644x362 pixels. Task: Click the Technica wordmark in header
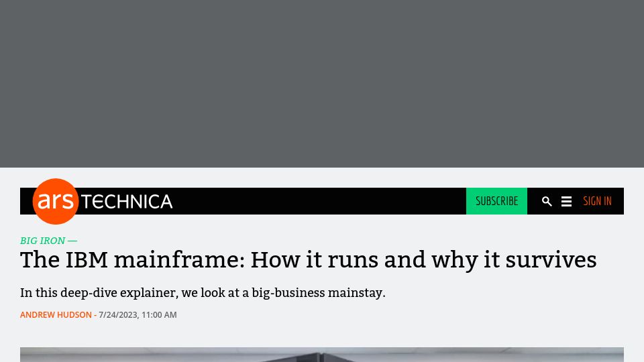(x=127, y=202)
